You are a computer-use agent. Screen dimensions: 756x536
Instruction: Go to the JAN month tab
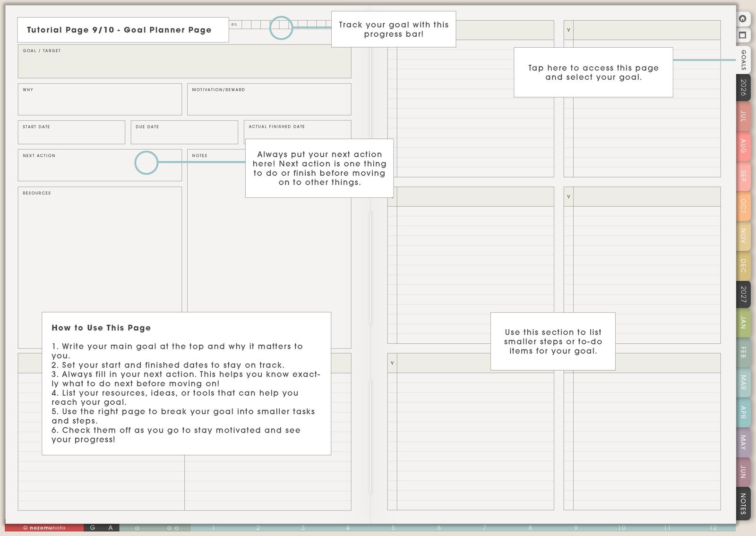point(743,323)
